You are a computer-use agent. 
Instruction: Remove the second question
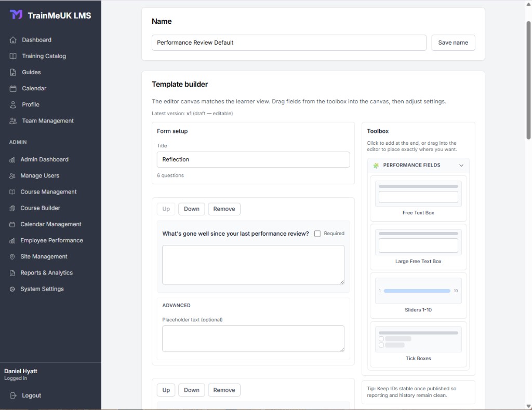click(x=224, y=390)
